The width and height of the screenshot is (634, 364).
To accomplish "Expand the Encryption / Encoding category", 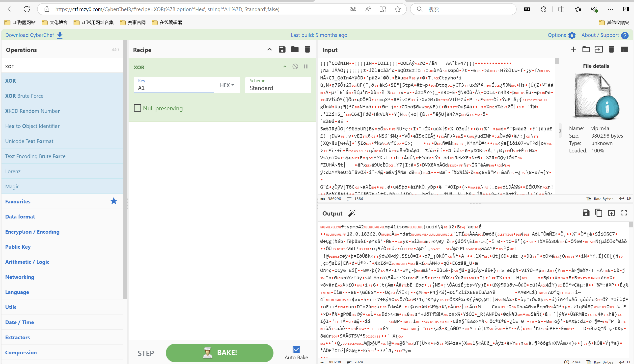I will click(x=63, y=232).
